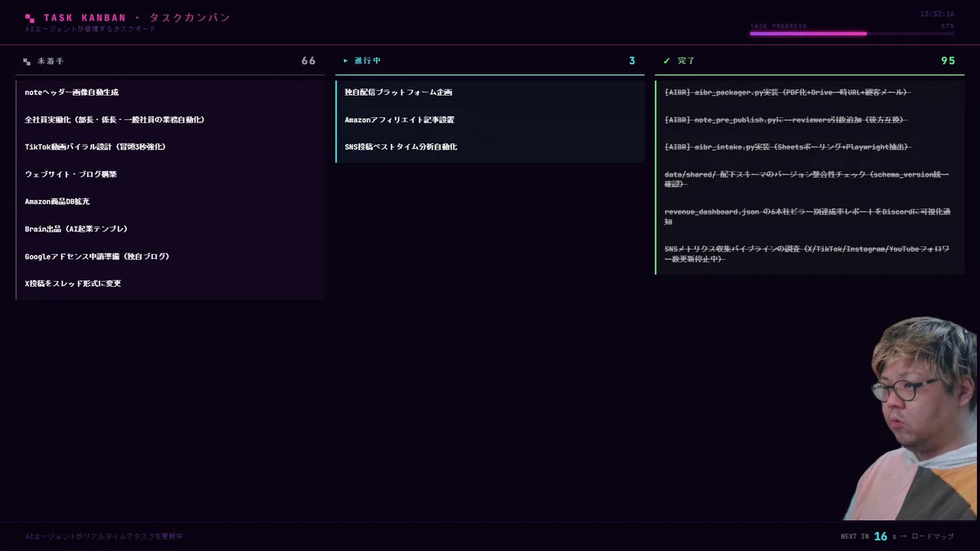Click the pink Task Kanban logo icon
The width and height of the screenshot is (980, 551).
pyautogui.click(x=30, y=18)
